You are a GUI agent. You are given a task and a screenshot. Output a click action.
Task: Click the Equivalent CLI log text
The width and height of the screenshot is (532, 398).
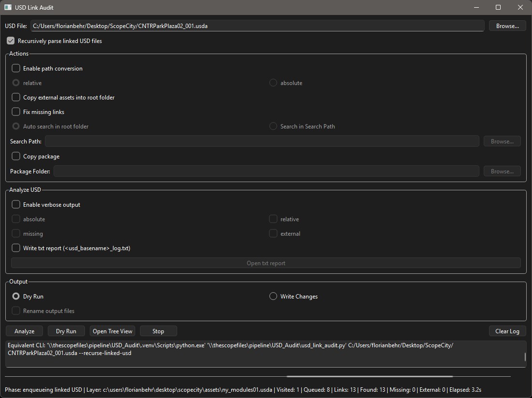(230, 349)
